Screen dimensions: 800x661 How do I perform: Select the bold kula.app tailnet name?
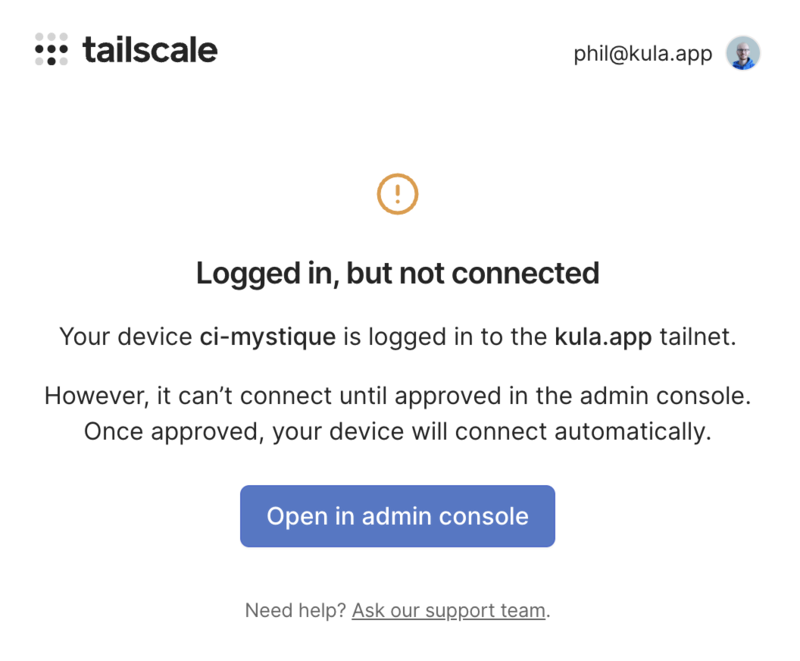tap(603, 337)
